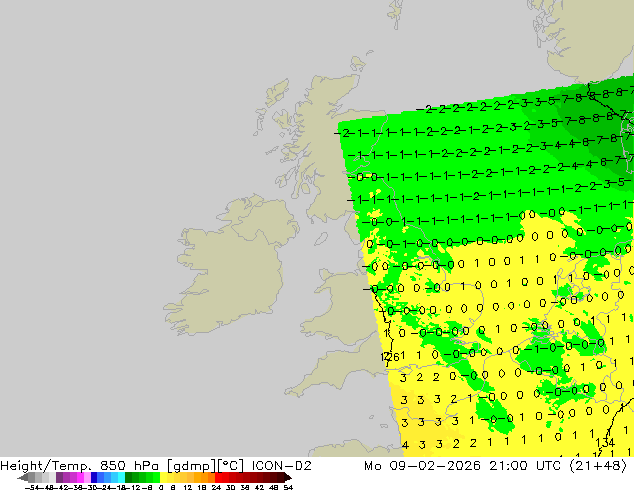Image resolution: width=634 pixels, height=490 pixels.
Task: Select the dark purple legend swatch
Action: (59, 477)
